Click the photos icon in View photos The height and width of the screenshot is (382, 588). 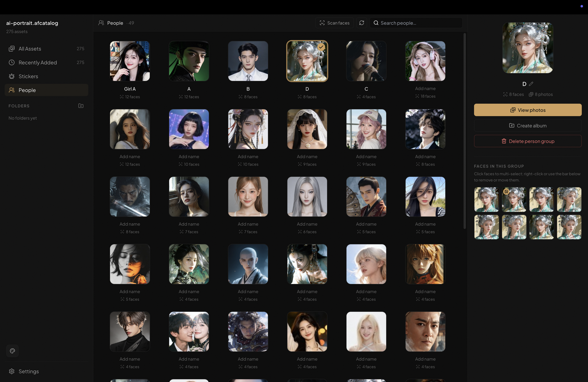pyautogui.click(x=513, y=110)
